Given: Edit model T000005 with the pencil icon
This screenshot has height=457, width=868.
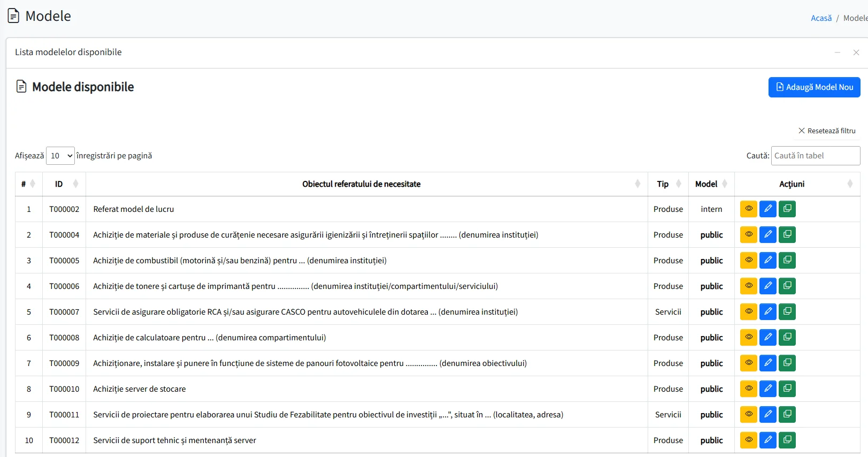Looking at the screenshot, I should click(x=768, y=260).
